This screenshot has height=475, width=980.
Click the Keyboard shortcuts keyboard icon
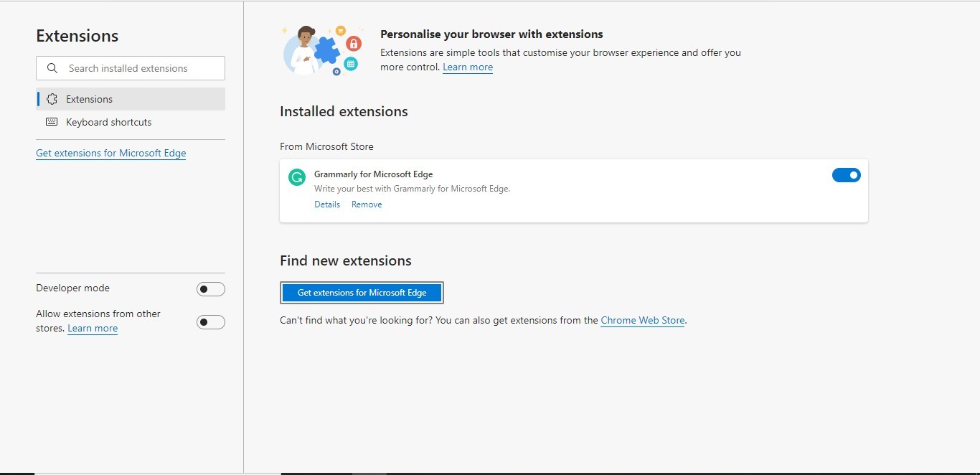(x=52, y=122)
